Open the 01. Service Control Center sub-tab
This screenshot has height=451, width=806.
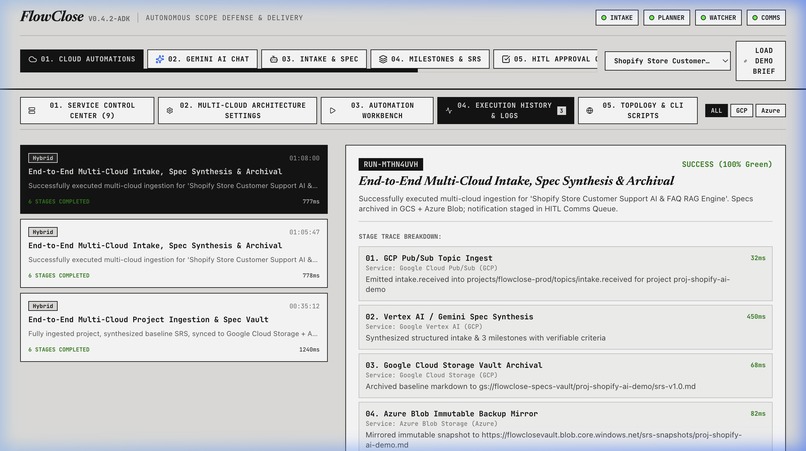[87, 111]
